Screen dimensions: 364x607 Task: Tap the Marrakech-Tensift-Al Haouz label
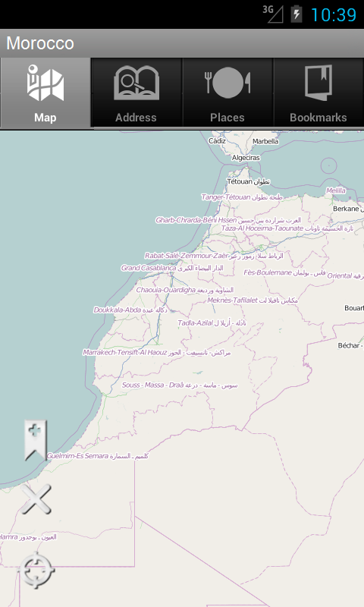tap(157, 352)
